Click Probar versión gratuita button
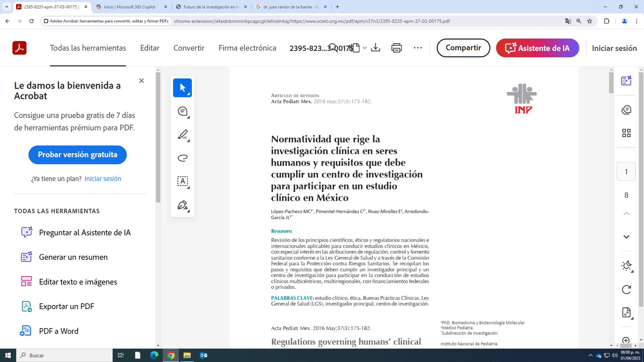The height and width of the screenshot is (362, 644). pos(77,155)
